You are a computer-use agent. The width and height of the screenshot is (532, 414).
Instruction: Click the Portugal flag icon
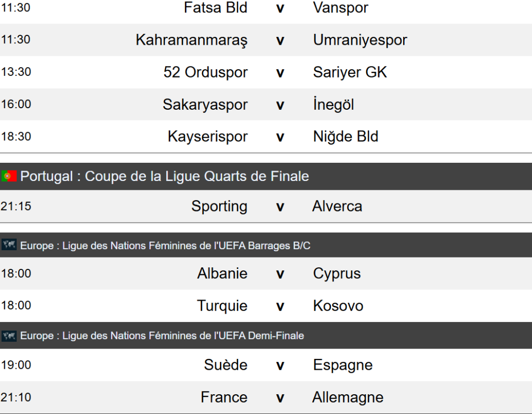(x=9, y=176)
